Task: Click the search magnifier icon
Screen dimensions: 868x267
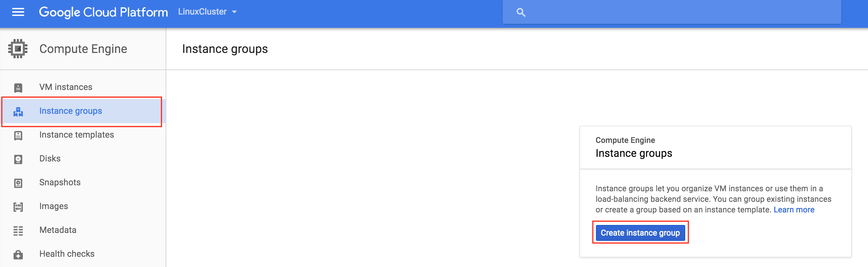Action: 521,13
